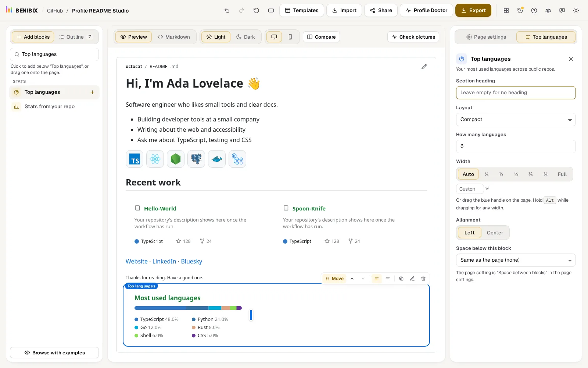Click the help question mark icon
Screen dimensions: 588x368
point(534,11)
